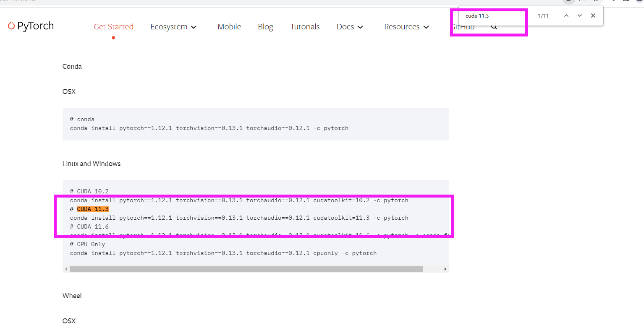
Task: Open the Mobile nav link
Action: coord(229,27)
